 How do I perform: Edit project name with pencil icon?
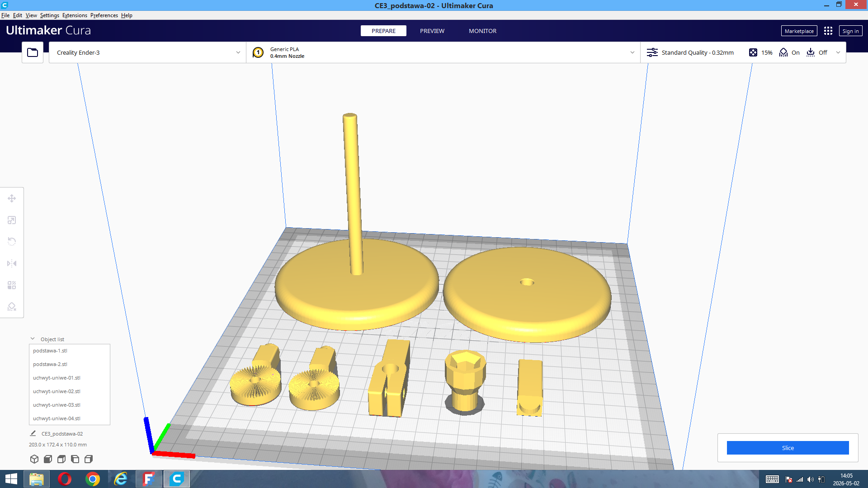pos(33,433)
